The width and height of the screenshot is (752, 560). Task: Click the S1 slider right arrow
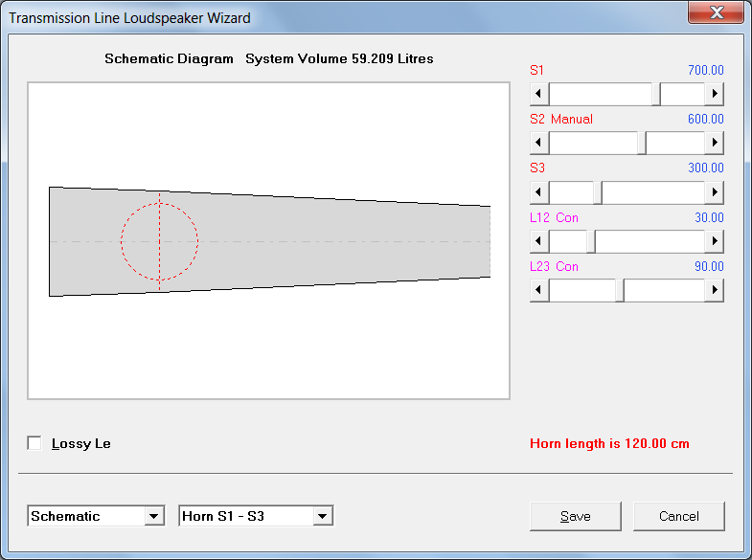(714, 94)
